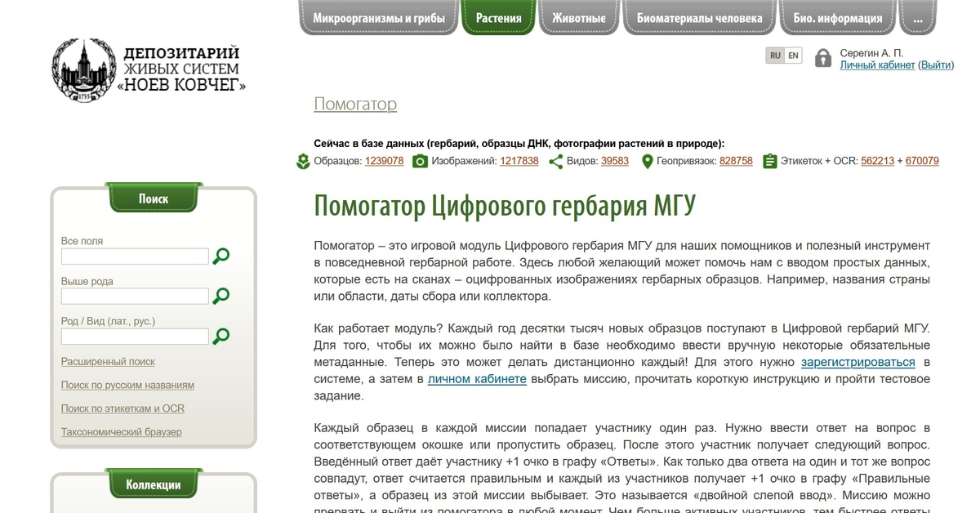Click the padlock account icon

point(823,58)
